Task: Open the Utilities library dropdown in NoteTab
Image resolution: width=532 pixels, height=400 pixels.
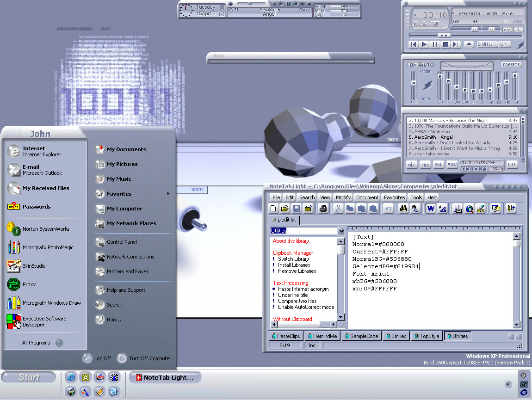Action: 341,231
